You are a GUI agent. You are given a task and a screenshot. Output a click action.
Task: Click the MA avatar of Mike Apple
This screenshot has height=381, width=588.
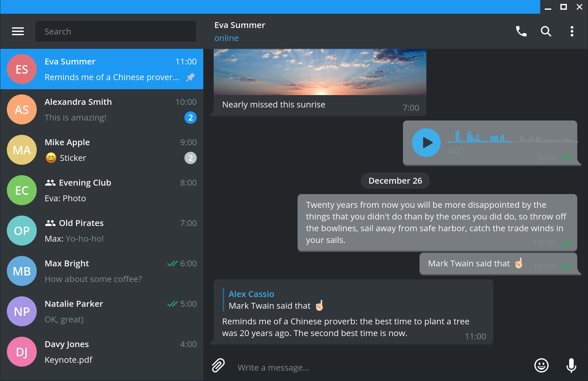[22, 150]
